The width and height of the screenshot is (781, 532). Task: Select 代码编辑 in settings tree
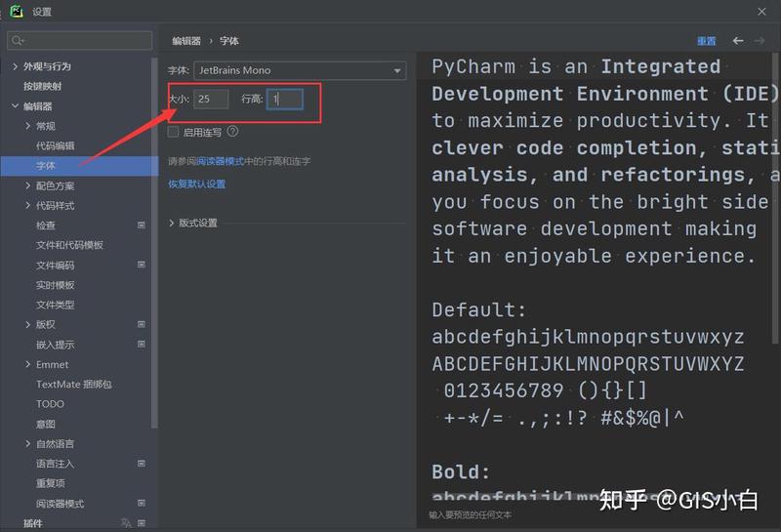pos(56,146)
